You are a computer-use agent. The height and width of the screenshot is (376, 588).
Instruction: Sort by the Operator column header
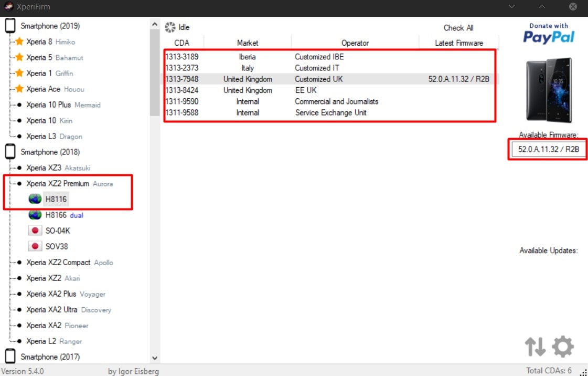(x=355, y=43)
